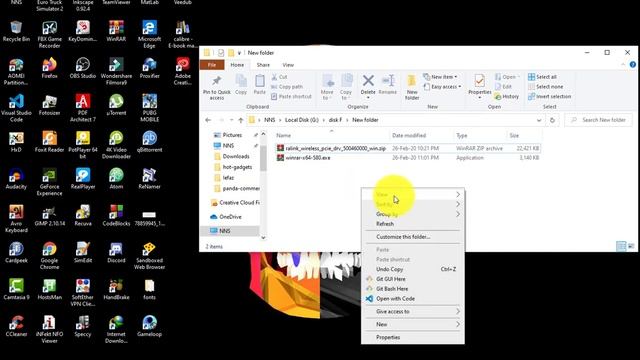
Task: Open the File tab
Action: [212, 65]
